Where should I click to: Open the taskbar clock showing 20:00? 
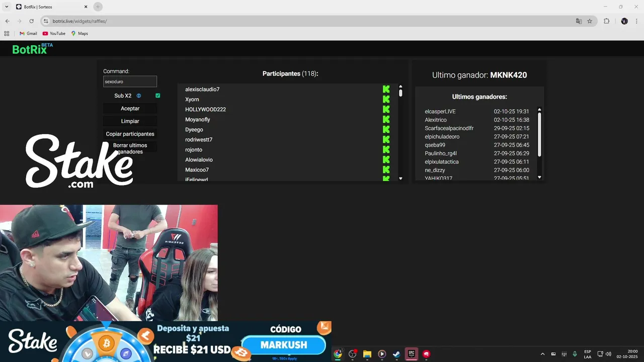[x=627, y=354]
